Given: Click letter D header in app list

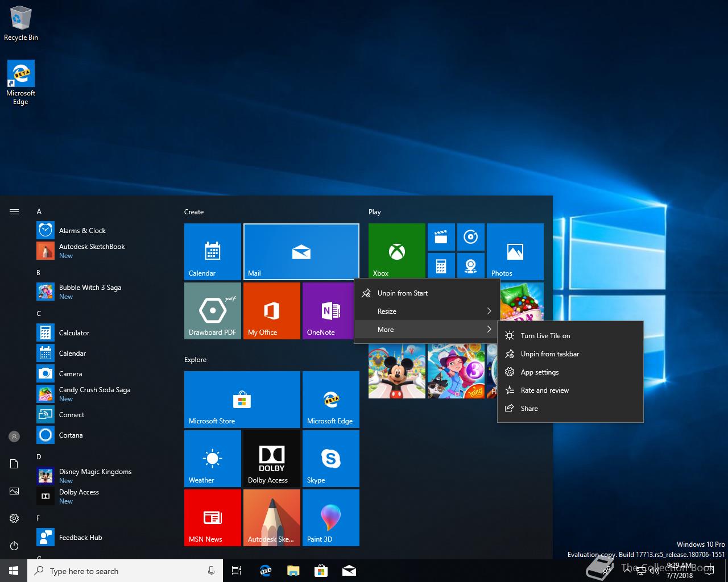Looking at the screenshot, I should coord(39,457).
